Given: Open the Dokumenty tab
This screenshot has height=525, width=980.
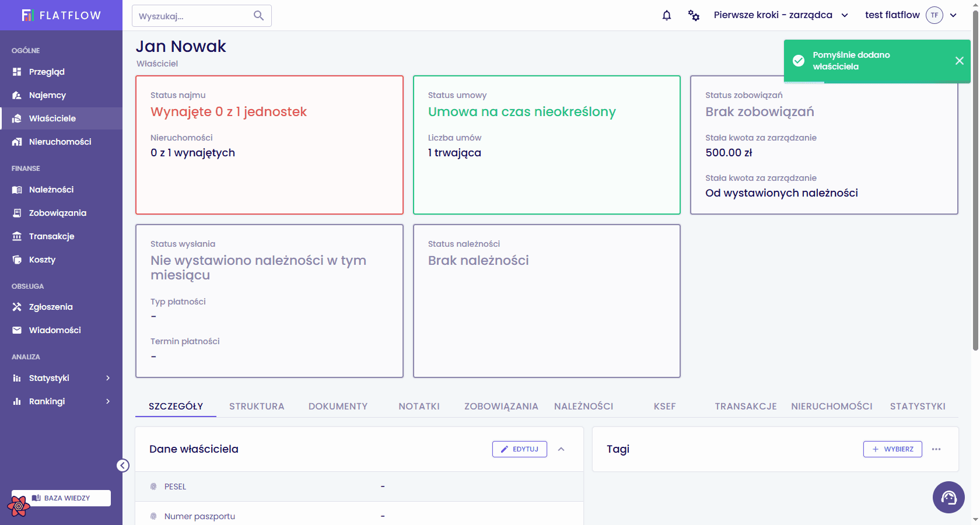Looking at the screenshot, I should click(338, 406).
